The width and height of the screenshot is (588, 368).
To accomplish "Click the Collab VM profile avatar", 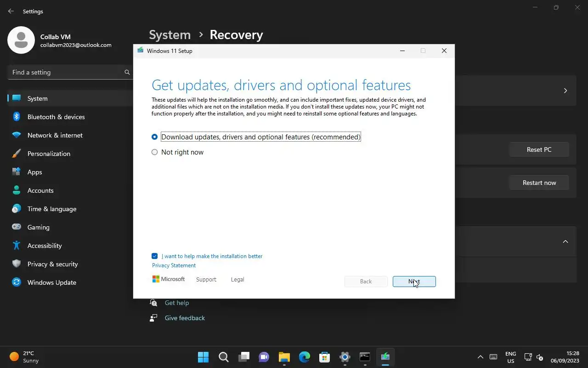I will click(21, 40).
